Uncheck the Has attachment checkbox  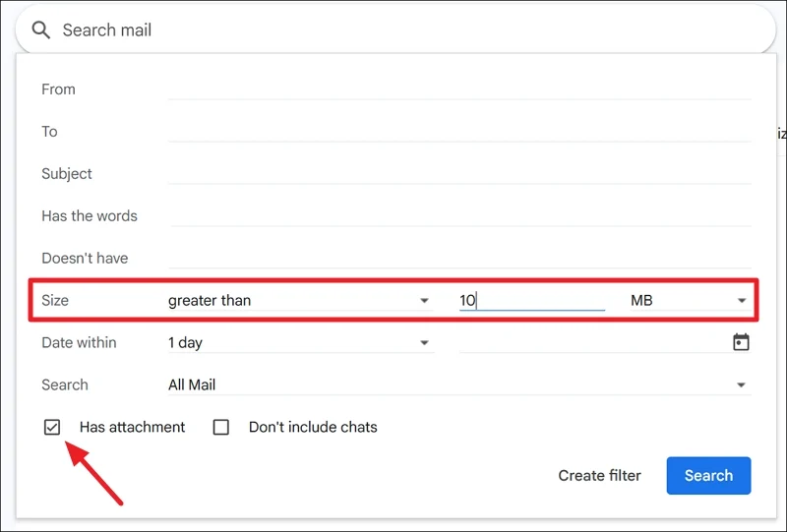(x=52, y=427)
